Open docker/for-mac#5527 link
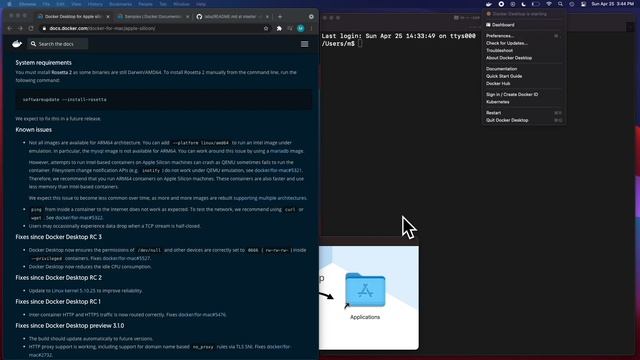 pyautogui.click(x=127, y=258)
